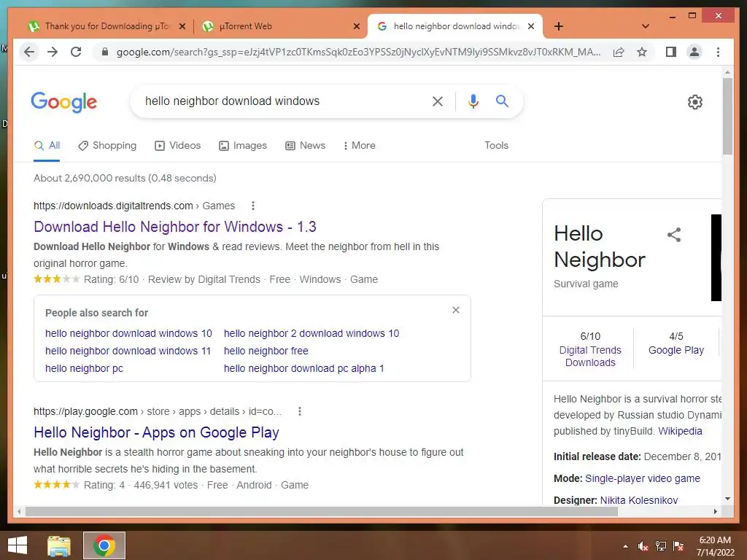
Task: Open the Action Center flag icon
Action: [678, 546]
